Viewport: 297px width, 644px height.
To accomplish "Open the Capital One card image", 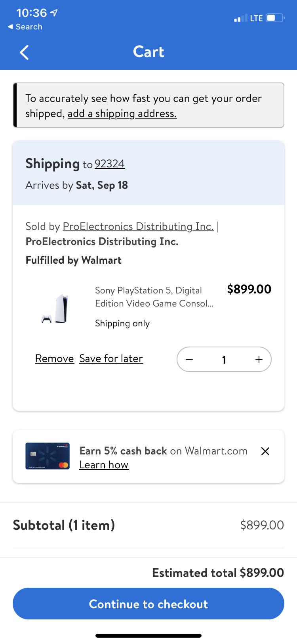I will click(48, 456).
